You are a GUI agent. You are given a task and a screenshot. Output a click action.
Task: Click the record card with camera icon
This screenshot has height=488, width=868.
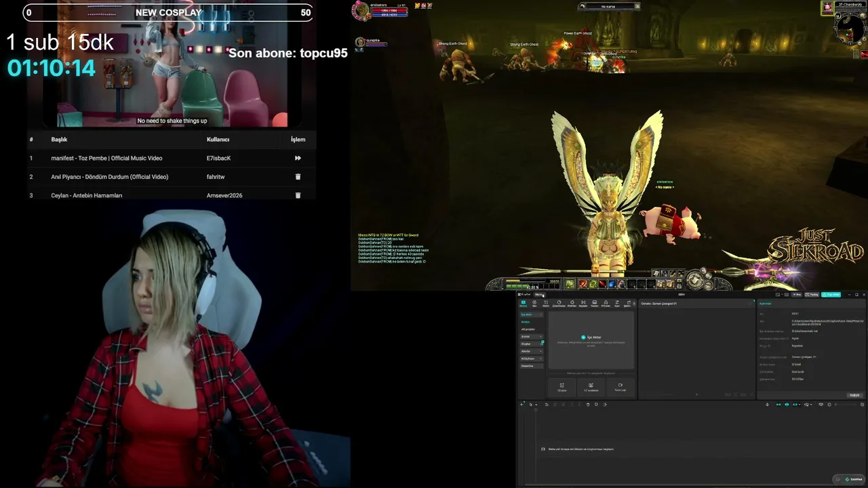[620, 387]
